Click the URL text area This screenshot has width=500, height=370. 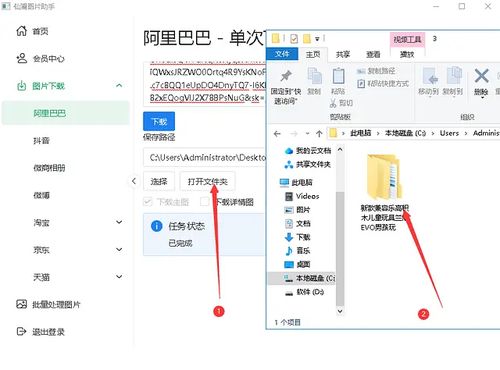point(205,84)
